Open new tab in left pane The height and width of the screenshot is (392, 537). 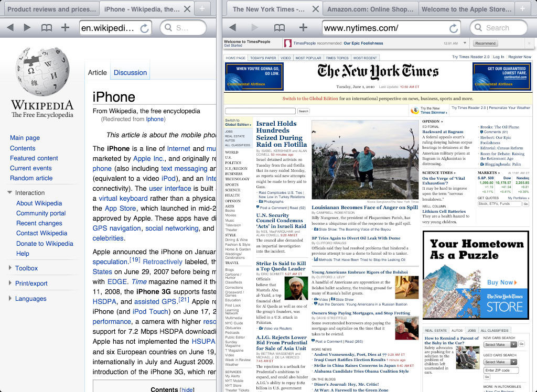(x=202, y=9)
